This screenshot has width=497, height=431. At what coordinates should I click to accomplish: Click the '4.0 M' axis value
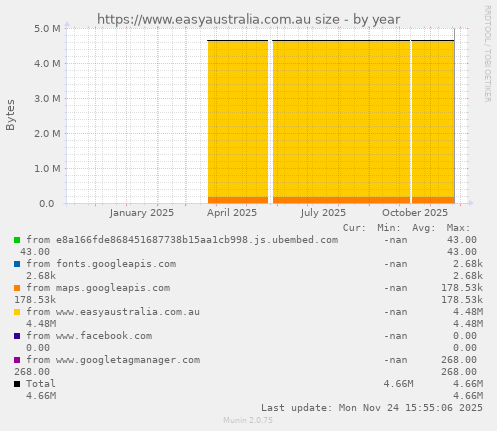tap(47, 63)
